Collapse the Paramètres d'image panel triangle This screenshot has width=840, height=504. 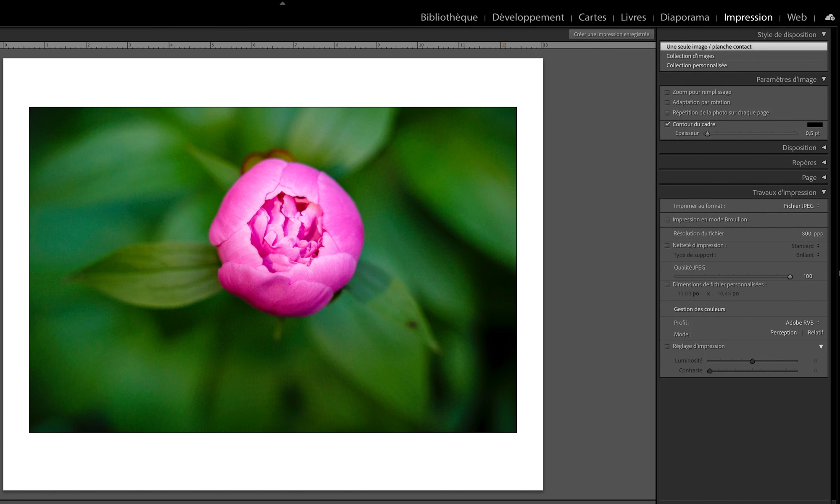coord(824,79)
